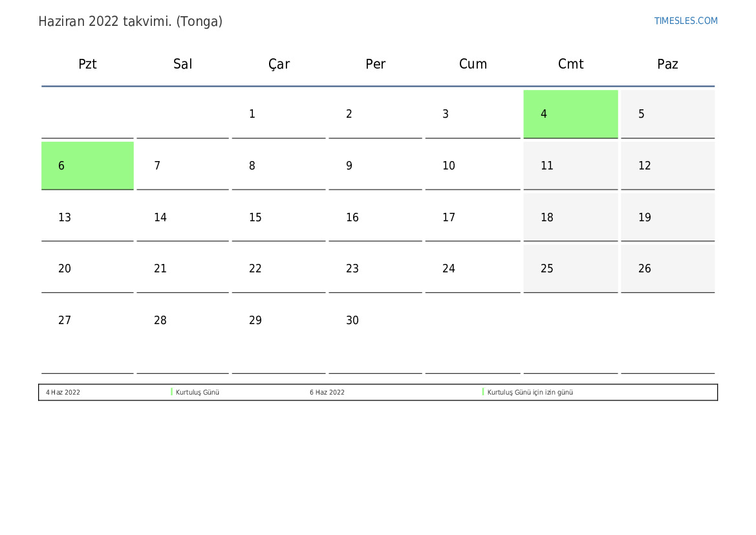
Task: Click the Pzt weekday header
Action: [87, 63]
